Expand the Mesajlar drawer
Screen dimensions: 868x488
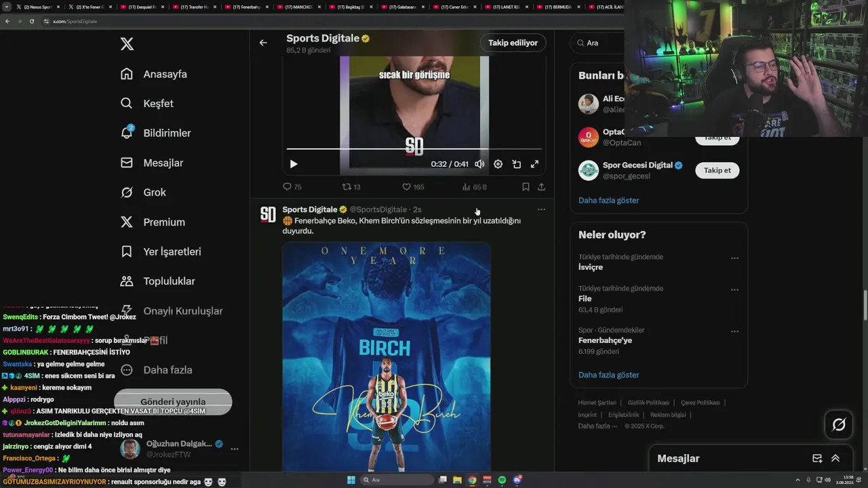click(x=835, y=459)
